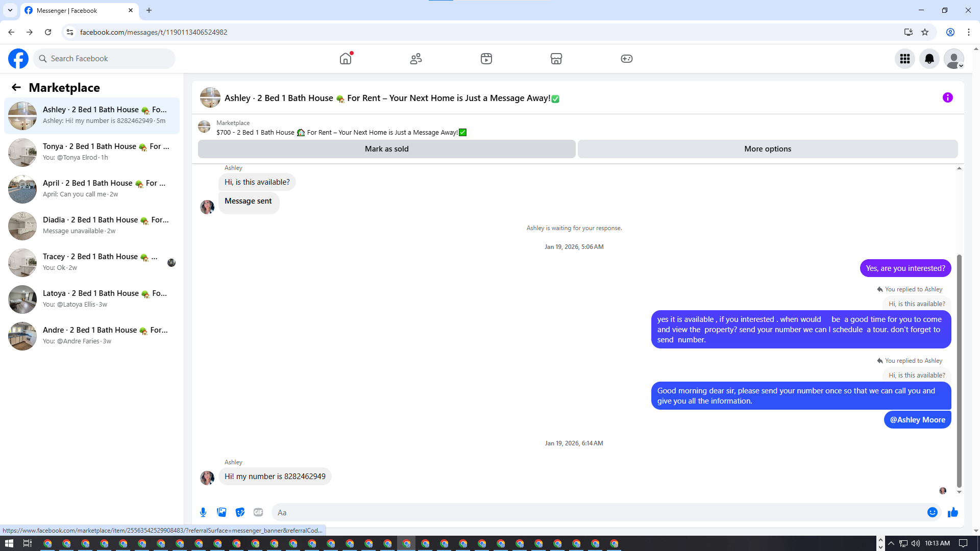Open the sticker picker icon
Image resolution: width=980 pixels, height=551 pixels.
click(x=240, y=512)
